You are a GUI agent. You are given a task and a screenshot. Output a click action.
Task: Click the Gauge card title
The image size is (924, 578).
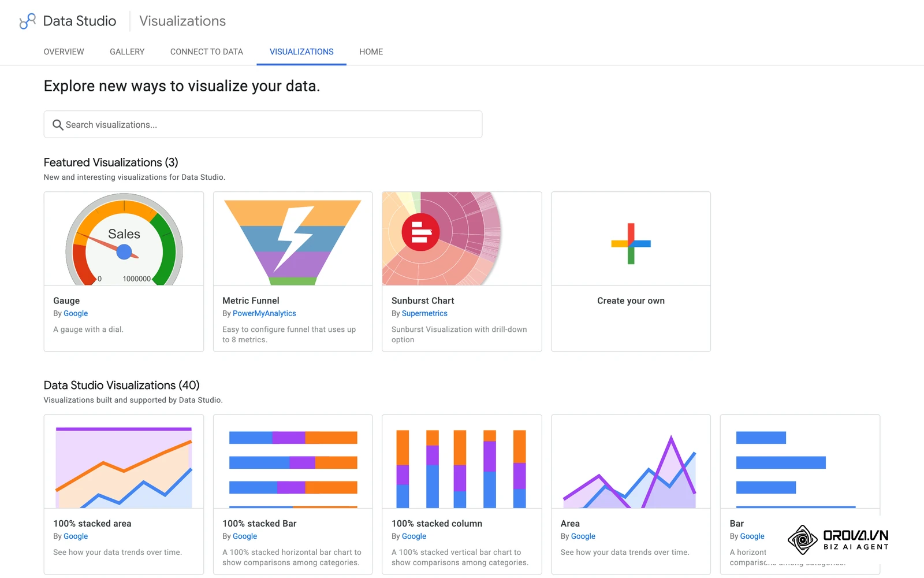point(66,301)
